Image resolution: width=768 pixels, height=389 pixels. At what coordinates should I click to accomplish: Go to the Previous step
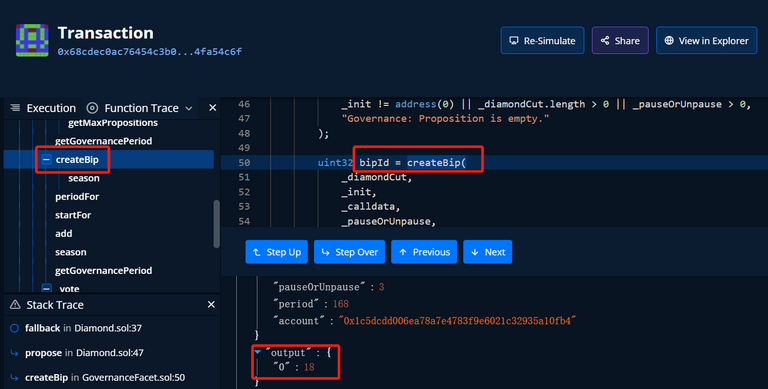[424, 252]
